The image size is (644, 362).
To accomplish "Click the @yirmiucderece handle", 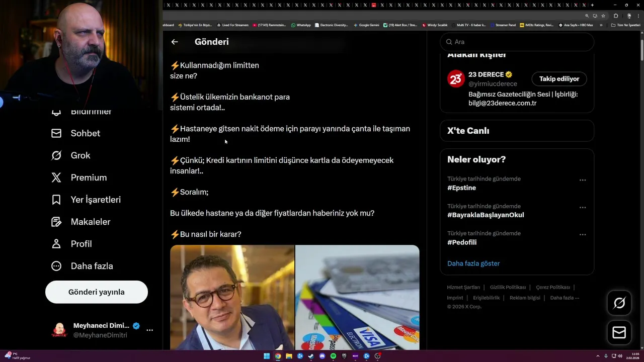I will click(493, 84).
